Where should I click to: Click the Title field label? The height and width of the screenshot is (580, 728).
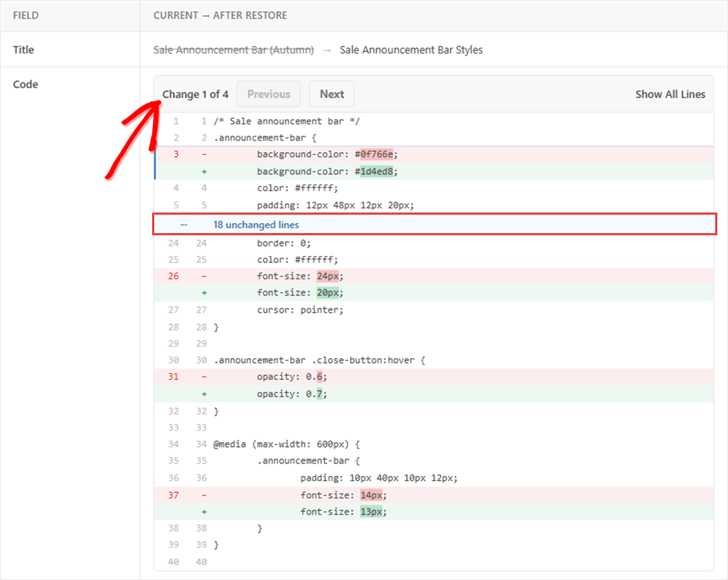pos(23,50)
